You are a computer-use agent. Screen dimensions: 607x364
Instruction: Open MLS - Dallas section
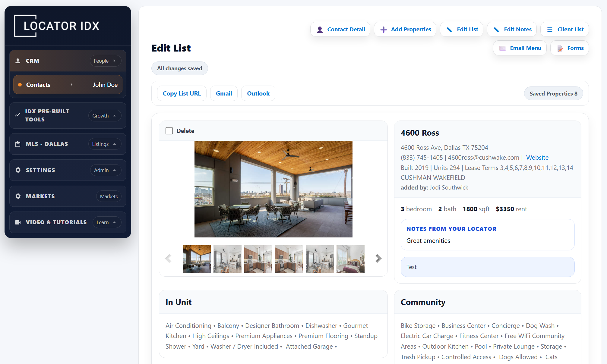68,144
